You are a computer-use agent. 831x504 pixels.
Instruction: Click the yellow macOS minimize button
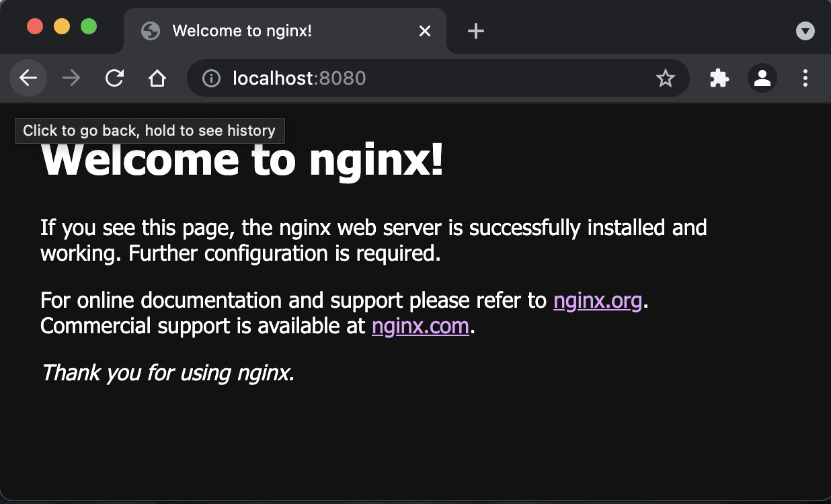pos(61,26)
